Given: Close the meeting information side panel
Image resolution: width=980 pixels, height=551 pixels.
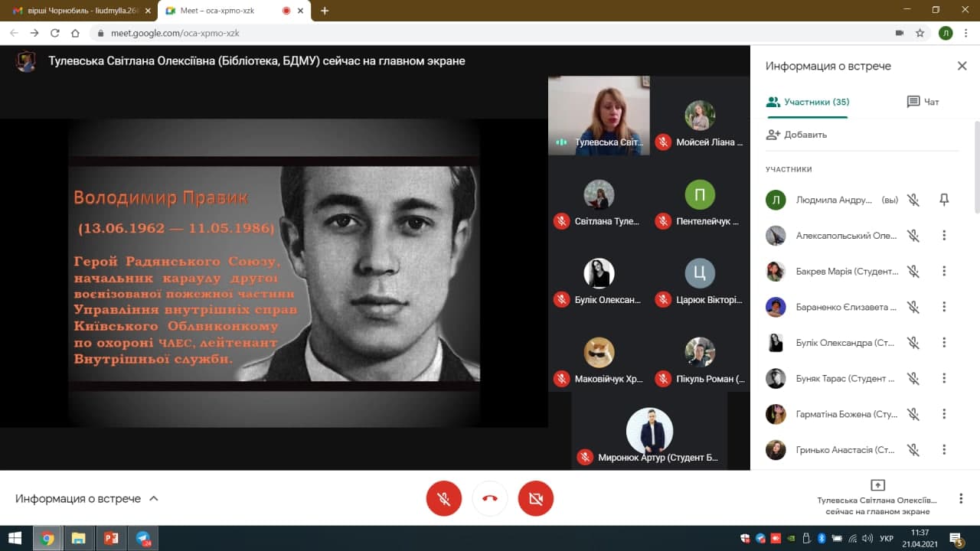Looking at the screenshot, I should [962, 66].
